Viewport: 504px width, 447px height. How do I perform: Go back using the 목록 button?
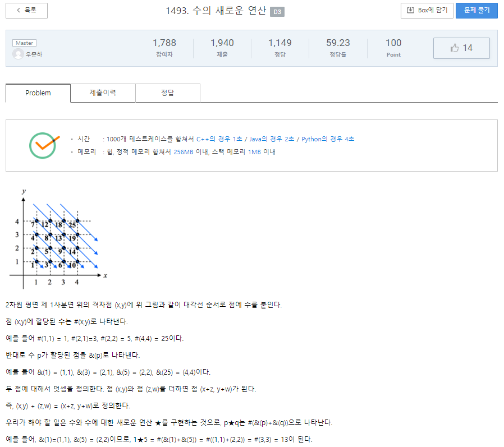point(27,11)
